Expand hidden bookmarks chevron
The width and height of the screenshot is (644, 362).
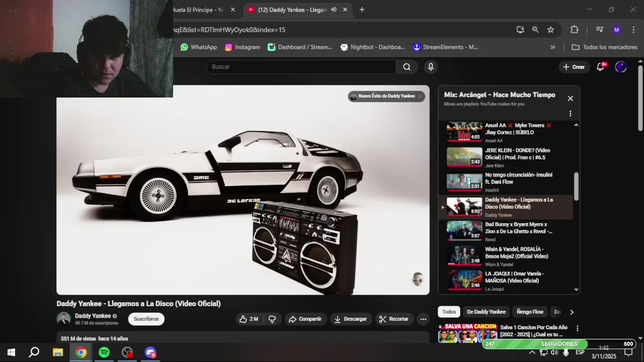click(552, 47)
